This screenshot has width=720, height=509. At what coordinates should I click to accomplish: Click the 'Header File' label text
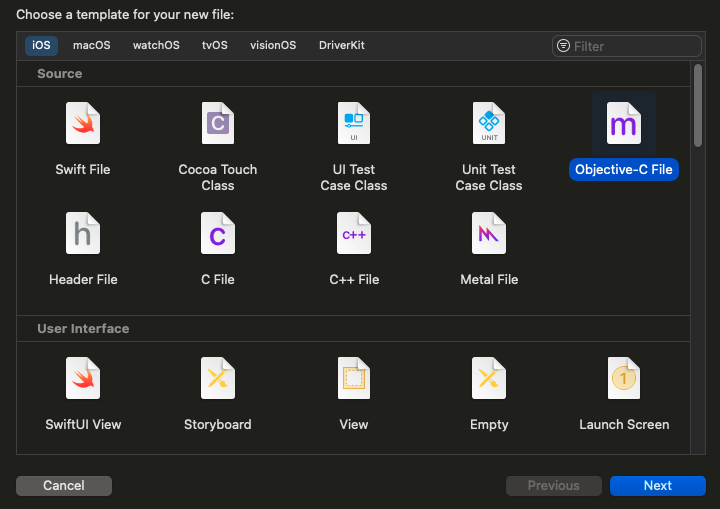pyautogui.click(x=83, y=279)
